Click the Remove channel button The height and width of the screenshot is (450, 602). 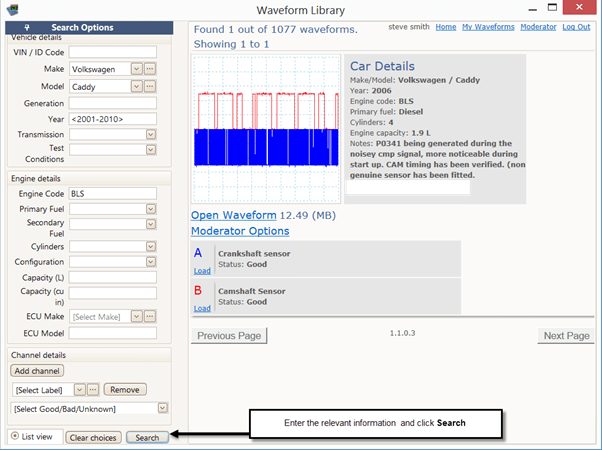(x=125, y=390)
